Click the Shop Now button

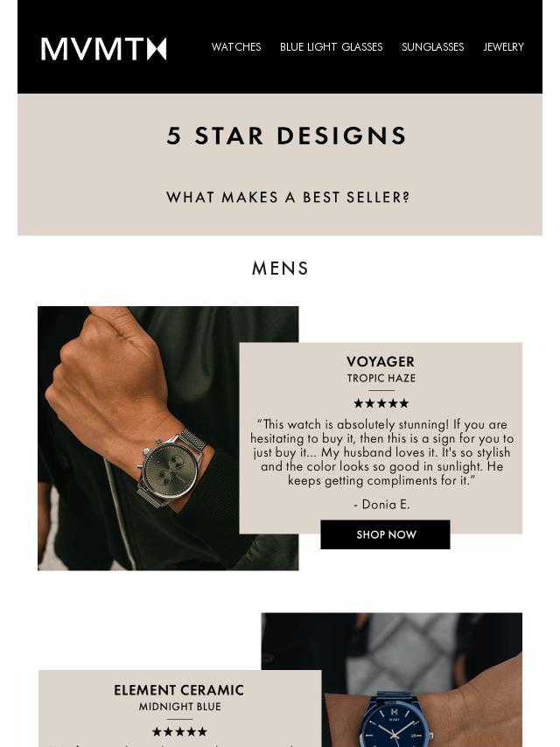point(385,534)
